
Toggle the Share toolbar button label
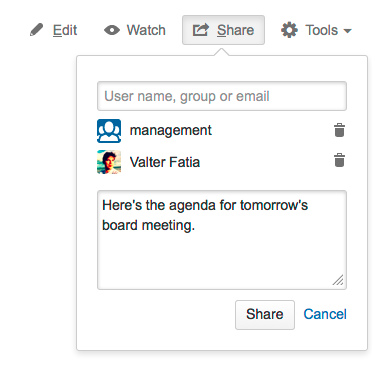tap(235, 30)
